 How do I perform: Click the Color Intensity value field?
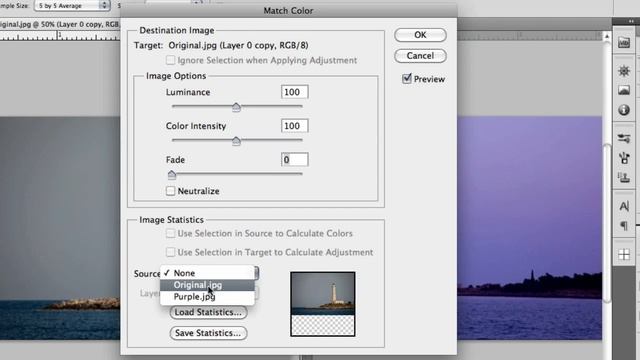(x=294, y=126)
